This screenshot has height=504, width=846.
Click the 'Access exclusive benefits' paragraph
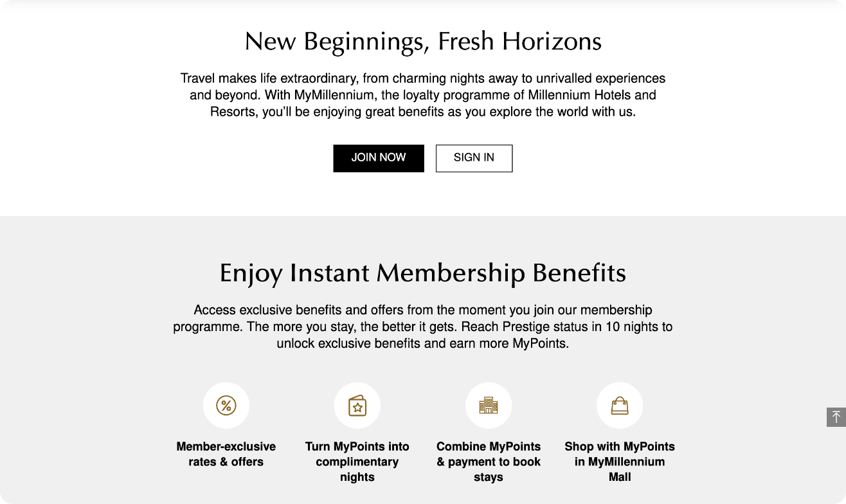[x=423, y=327]
